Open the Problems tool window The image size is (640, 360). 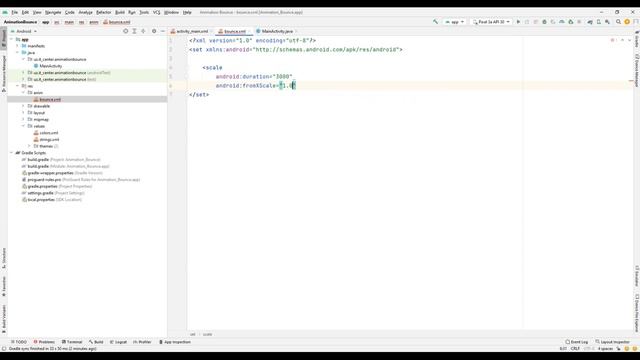[44, 342]
